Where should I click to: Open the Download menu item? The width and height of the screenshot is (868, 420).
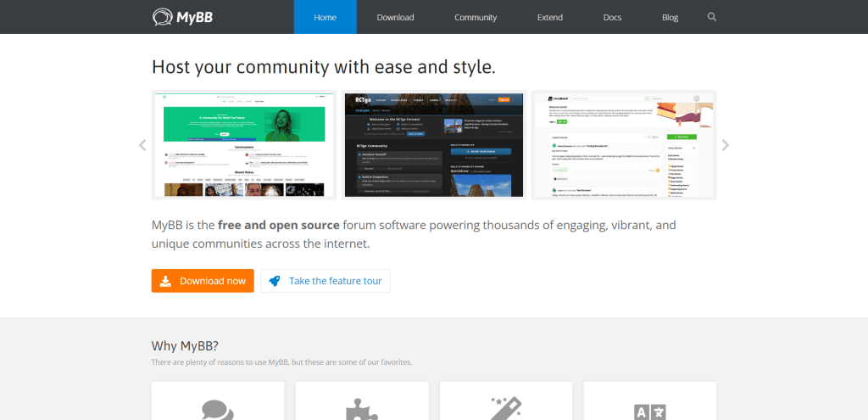[x=395, y=17]
